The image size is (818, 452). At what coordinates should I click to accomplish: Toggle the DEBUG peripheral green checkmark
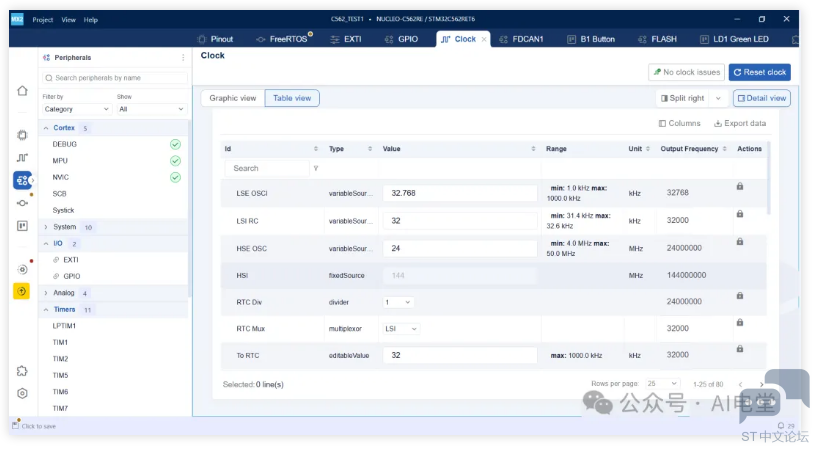[175, 144]
